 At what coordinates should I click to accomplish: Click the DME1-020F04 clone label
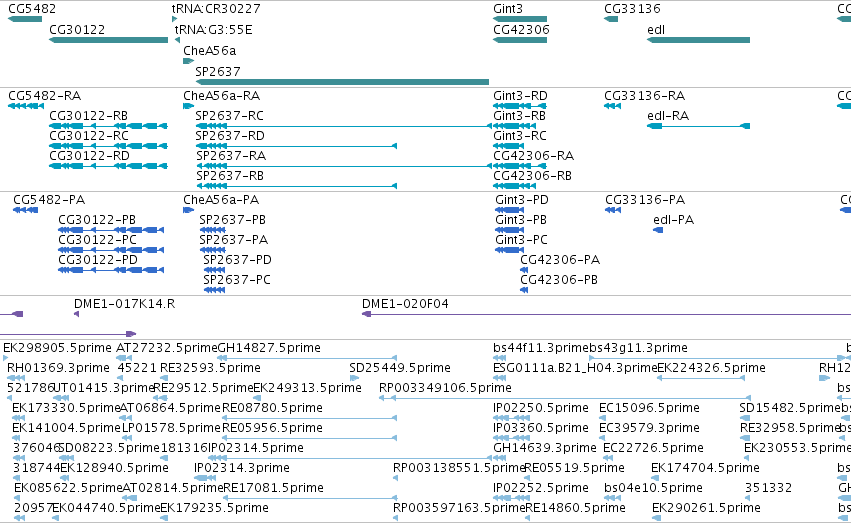405,304
